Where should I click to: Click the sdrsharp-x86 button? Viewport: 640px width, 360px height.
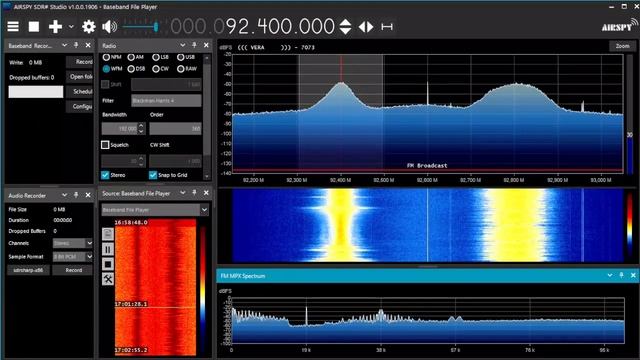pyautogui.click(x=28, y=270)
